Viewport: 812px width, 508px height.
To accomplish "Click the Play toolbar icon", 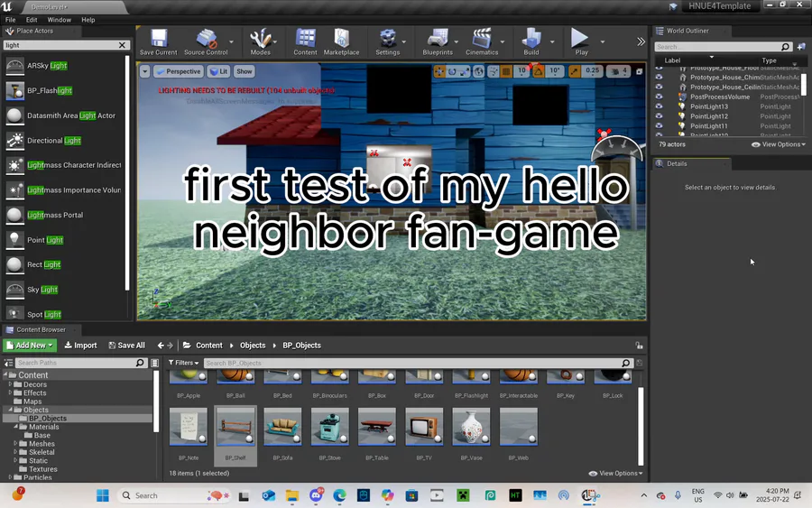I will click(x=581, y=42).
